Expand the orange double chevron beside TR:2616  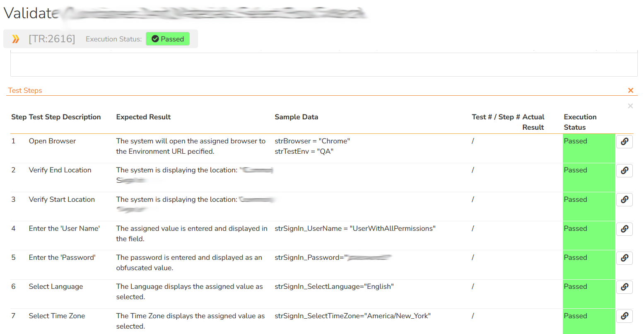(x=16, y=39)
